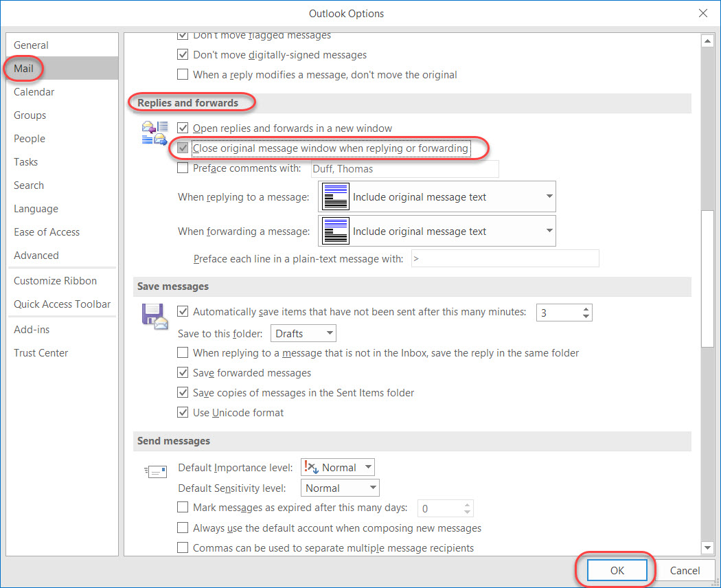Click the forwarding message format preview icon
Image resolution: width=721 pixels, height=588 pixels.
[336, 231]
